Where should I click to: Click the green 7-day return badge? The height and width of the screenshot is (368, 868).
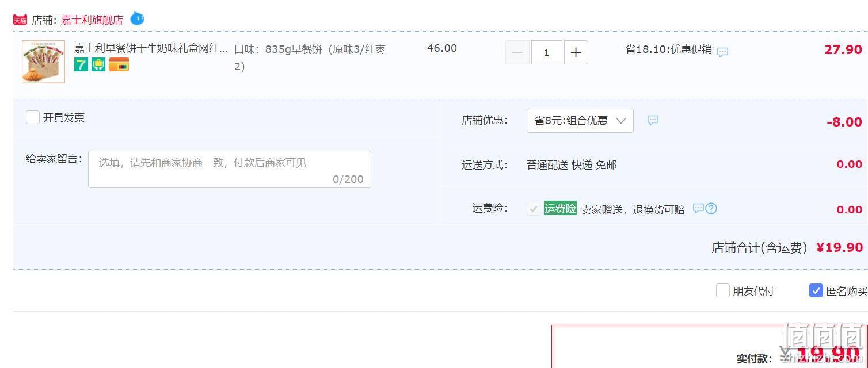tap(81, 64)
